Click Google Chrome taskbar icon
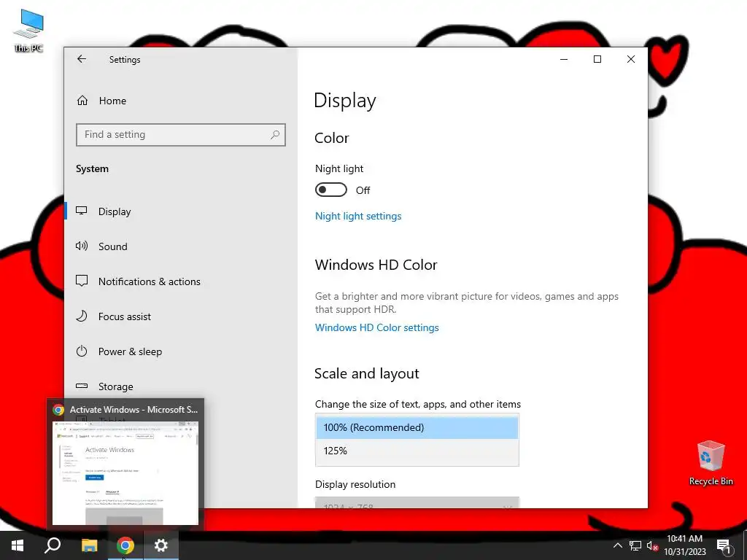747x560 pixels. click(125, 545)
